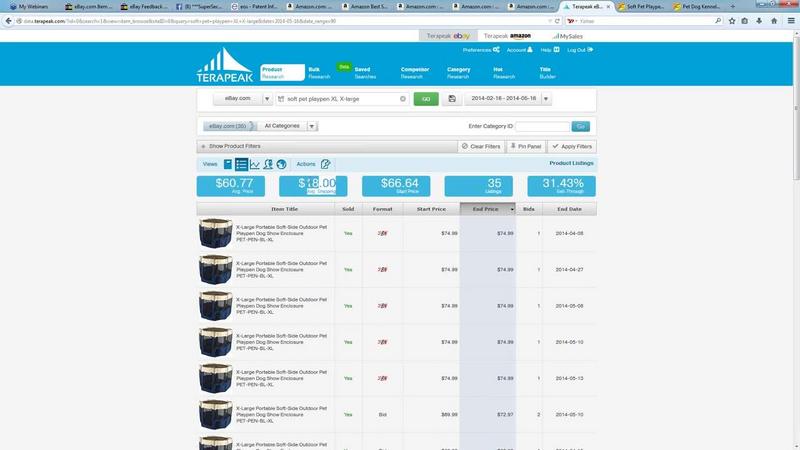Open thumbnail of listing ending 2014-04-08
This screenshot has height=450, width=800.
coord(215,233)
